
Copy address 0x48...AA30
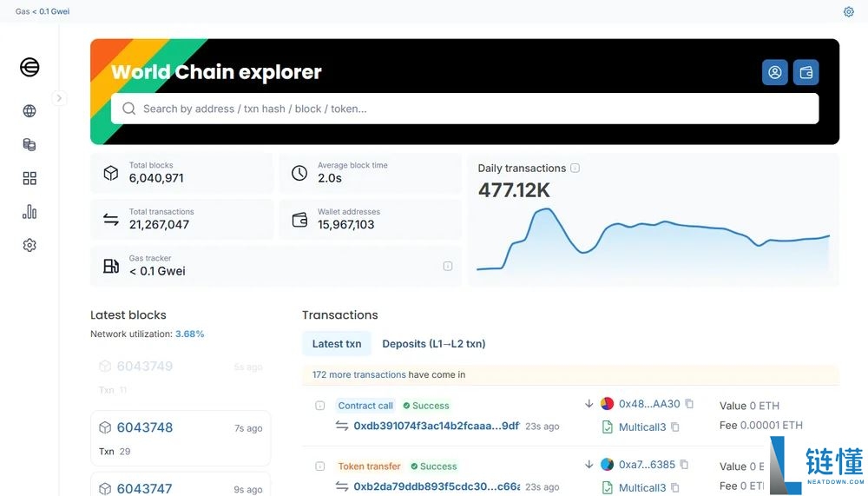(689, 403)
